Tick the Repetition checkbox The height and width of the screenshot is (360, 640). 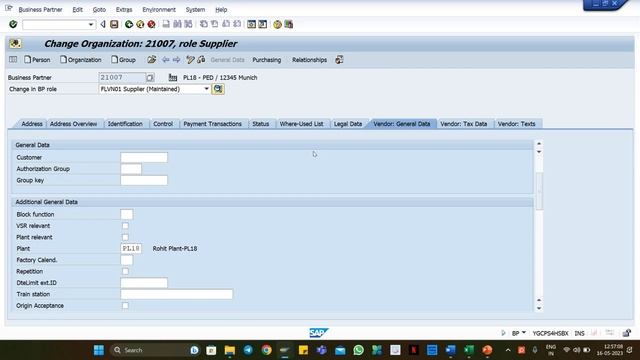[x=125, y=271]
